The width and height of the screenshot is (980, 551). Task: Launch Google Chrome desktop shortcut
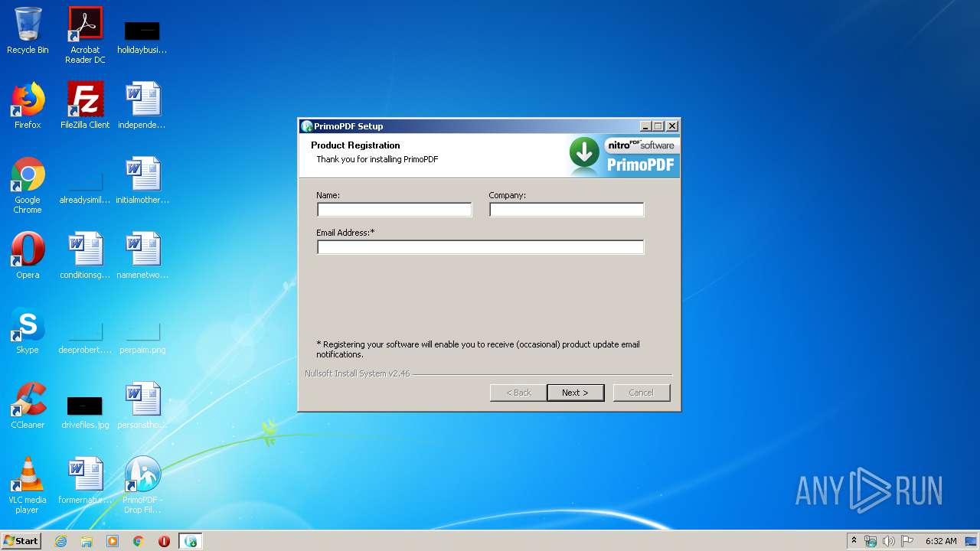[x=28, y=185]
